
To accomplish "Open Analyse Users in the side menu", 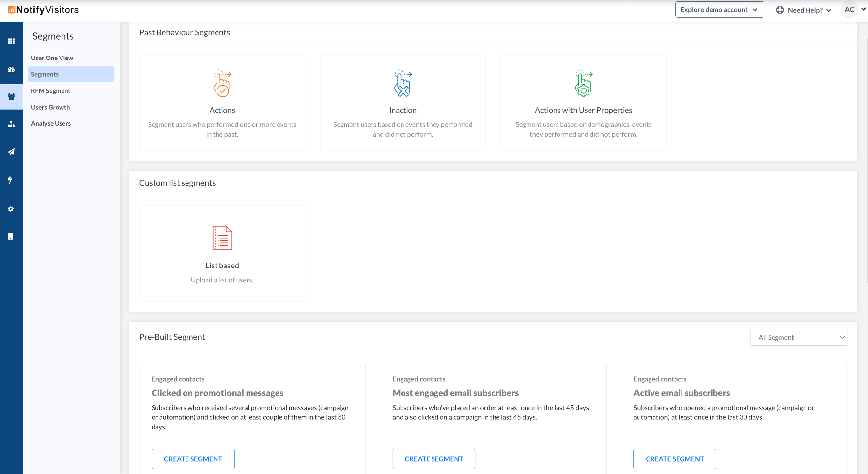I will click(51, 123).
